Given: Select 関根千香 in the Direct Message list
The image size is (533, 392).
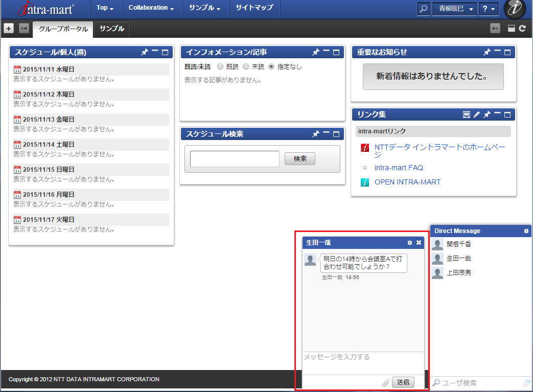Looking at the screenshot, I should [x=458, y=244].
